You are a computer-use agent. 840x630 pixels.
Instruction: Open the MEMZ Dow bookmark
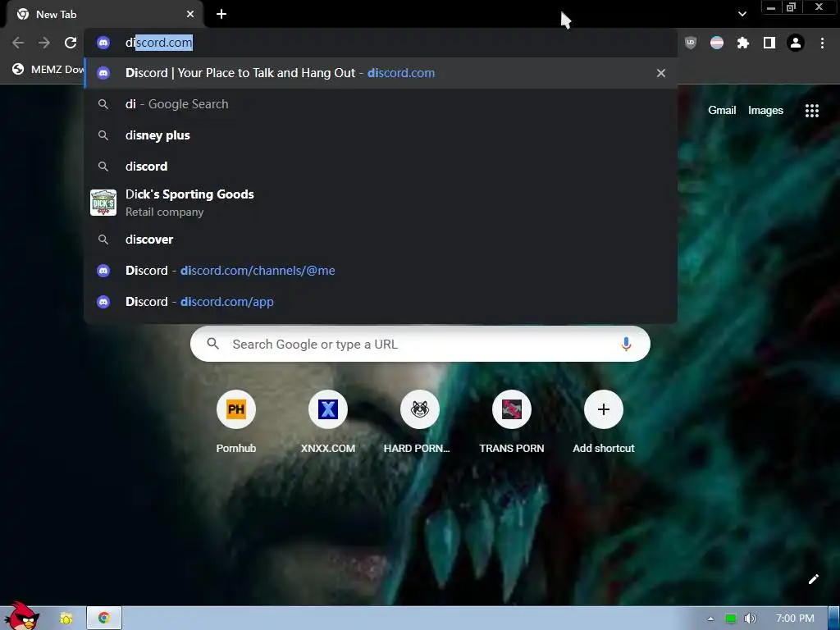point(48,69)
